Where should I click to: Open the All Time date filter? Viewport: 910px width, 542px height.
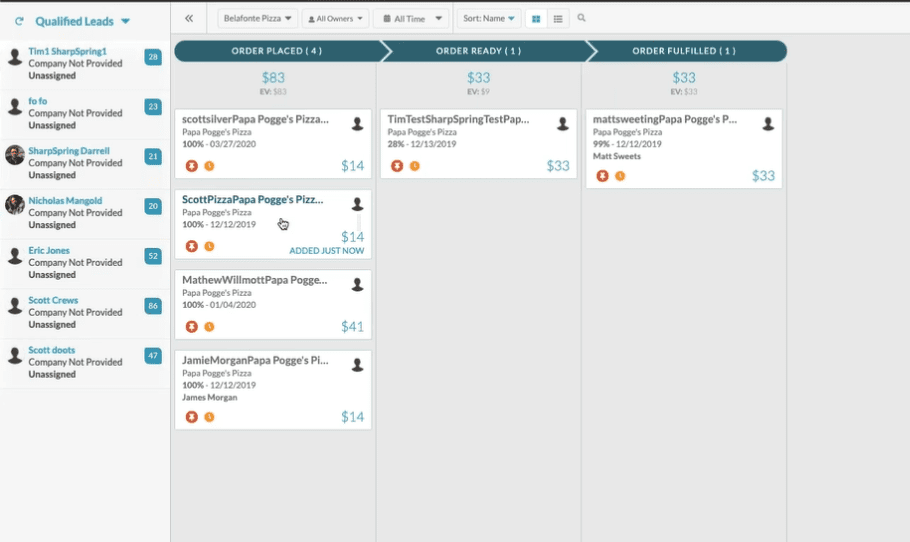pos(412,18)
